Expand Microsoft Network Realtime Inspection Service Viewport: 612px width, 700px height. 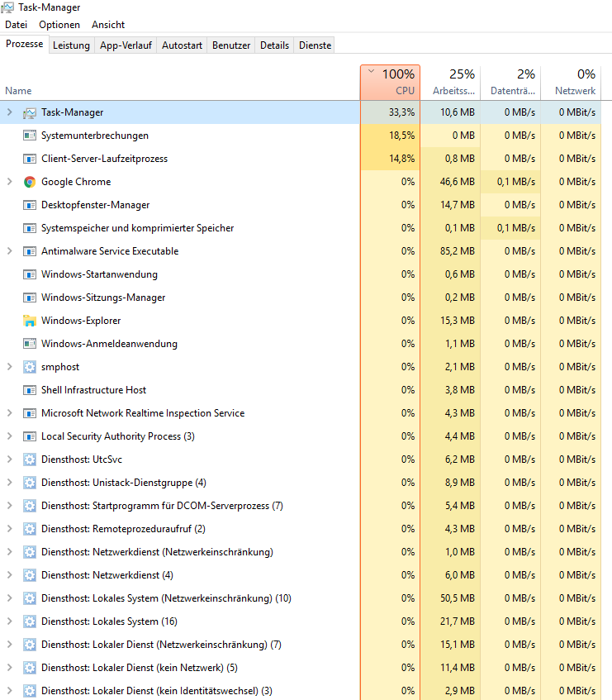tap(9, 413)
